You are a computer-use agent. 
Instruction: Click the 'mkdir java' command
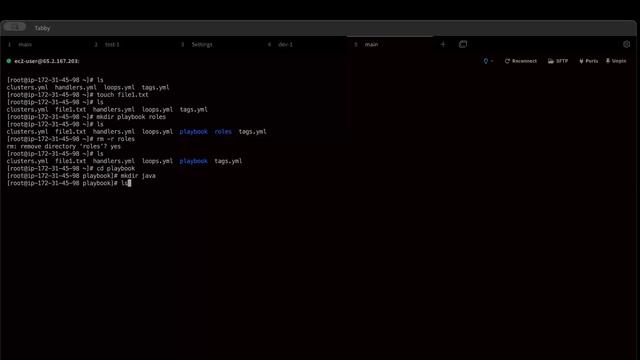(x=138, y=176)
